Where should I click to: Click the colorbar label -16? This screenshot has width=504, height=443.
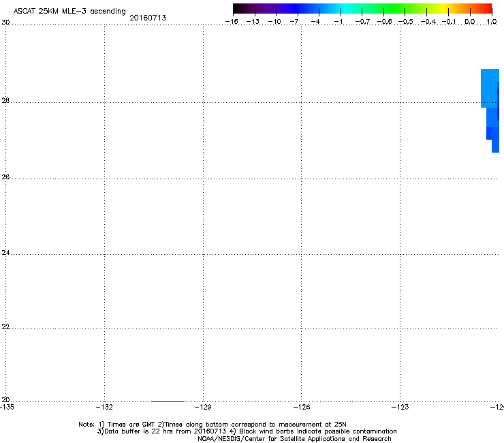pyautogui.click(x=232, y=22)
